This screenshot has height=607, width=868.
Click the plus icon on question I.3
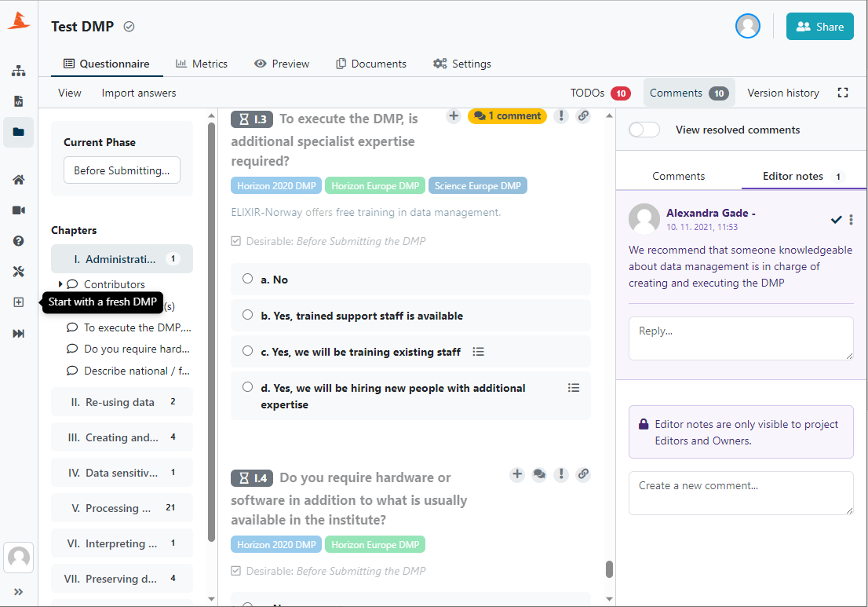click(454, 115)
